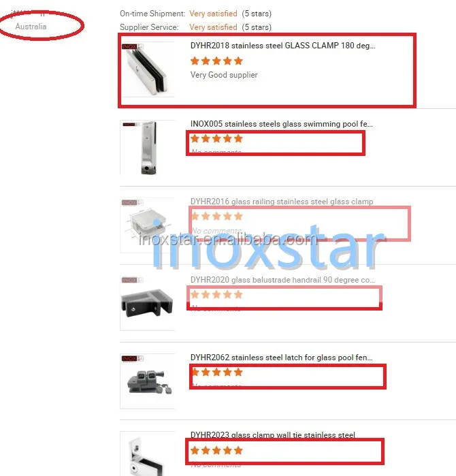Screen dimensions: 456x476
Task: Click the DYHR2062 pool latch product image
Action: coord(148,381)
